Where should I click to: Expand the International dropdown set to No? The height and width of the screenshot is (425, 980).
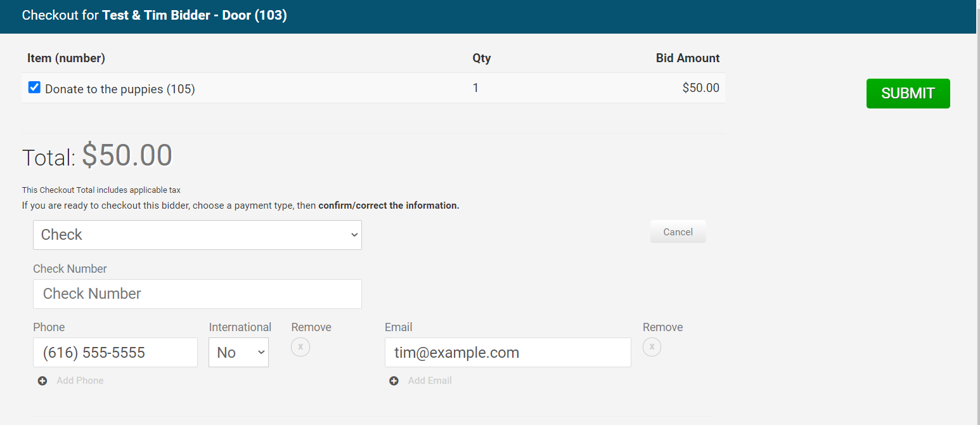pyautogui.click(x=238, y=353)
